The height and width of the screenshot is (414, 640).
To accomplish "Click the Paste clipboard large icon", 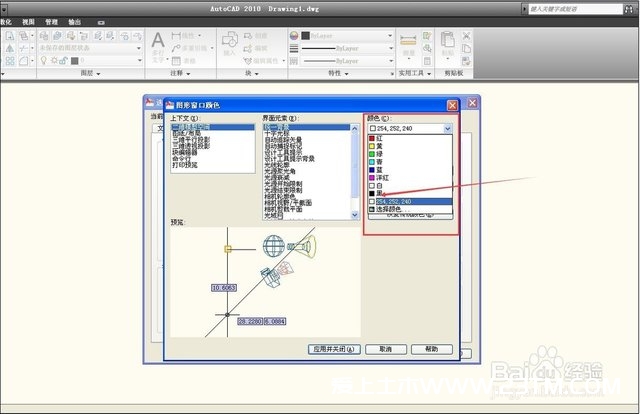I will [x=448, y=40].
